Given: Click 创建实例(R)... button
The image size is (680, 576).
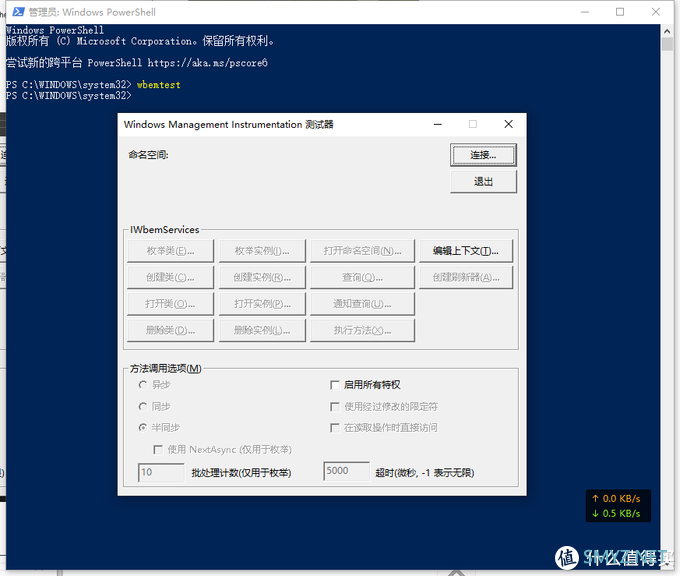Looking at the screenshot, I should click(x=262, y=277).
